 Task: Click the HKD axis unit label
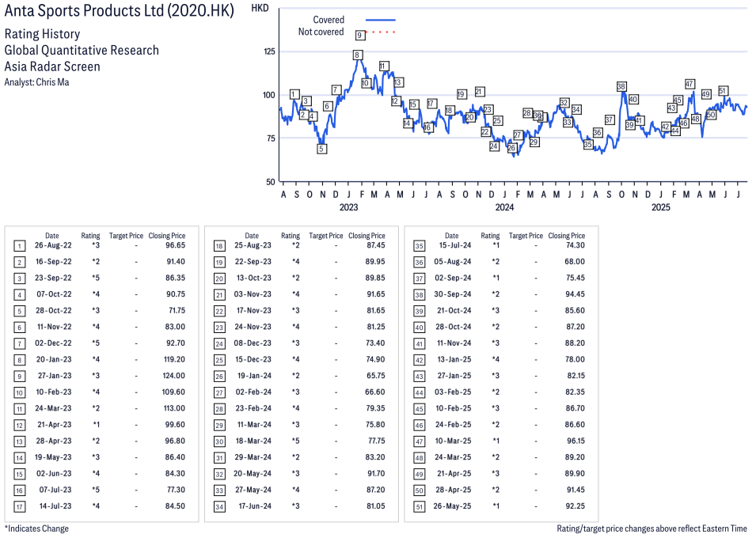(260, 8)
